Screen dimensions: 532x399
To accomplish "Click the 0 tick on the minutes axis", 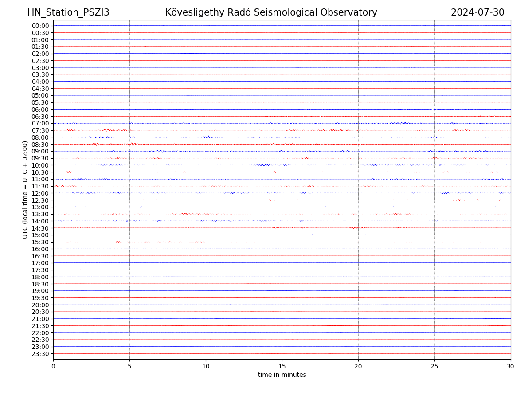I will coord(53,366).
